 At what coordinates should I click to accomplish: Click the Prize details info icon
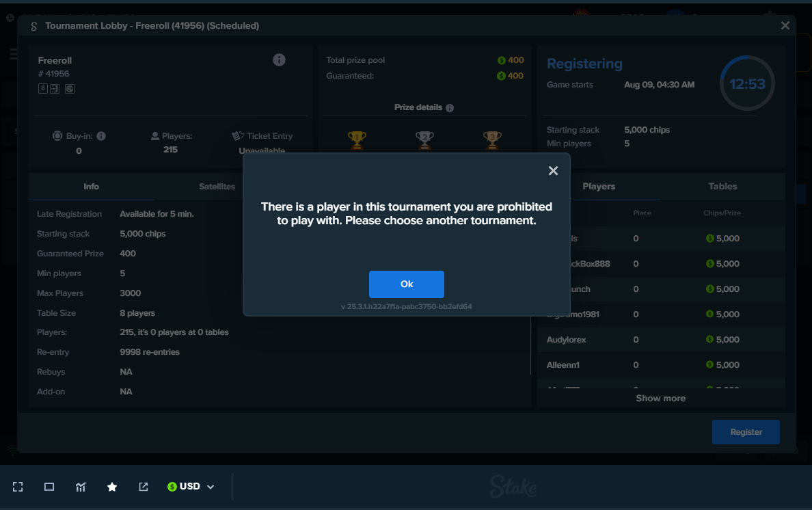(x=450, y=108)
